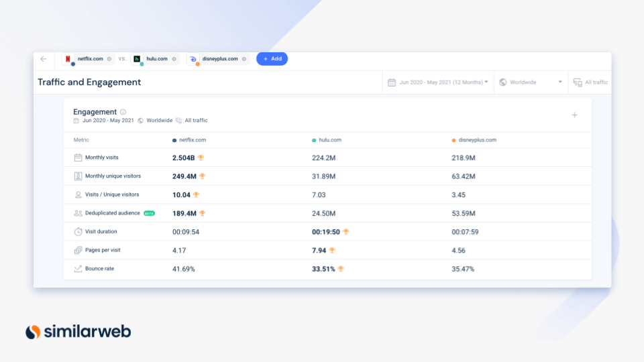Click the Visits / Unique visitors person icon
Viewport: 644px width, 362px height.
tap(78, 194)
